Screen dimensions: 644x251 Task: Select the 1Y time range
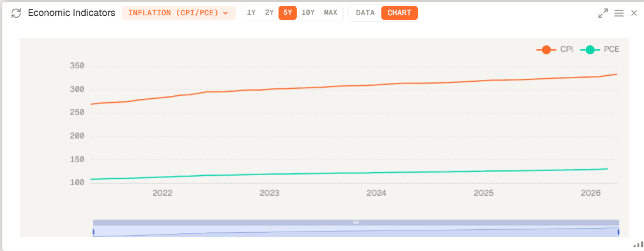(x=251, y=13)
